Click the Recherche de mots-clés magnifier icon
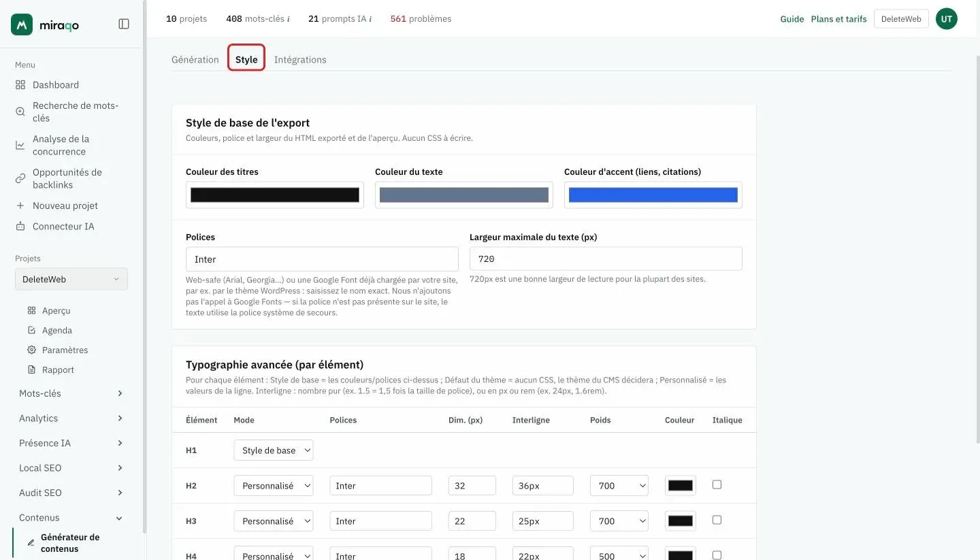Image resolution: width=980 pixels, height=560 pixels. pyautogui.click(x=20, y=112)
